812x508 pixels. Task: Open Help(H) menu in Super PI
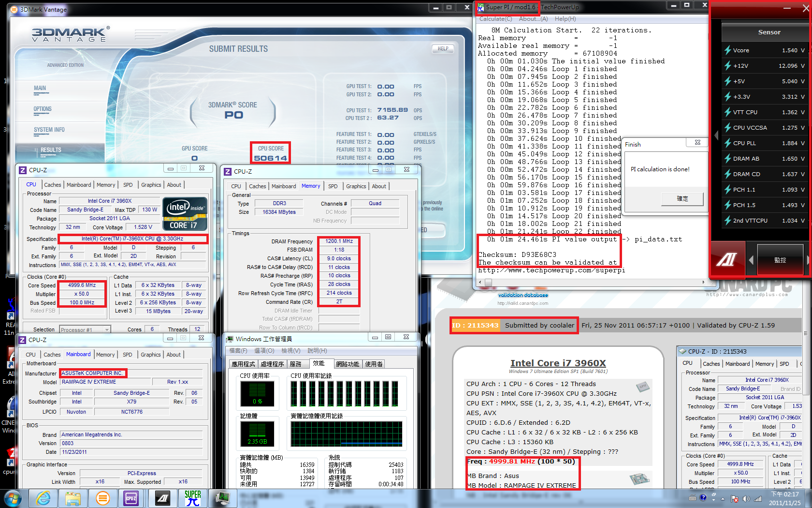pyautogui.click(x=565, y=19)
